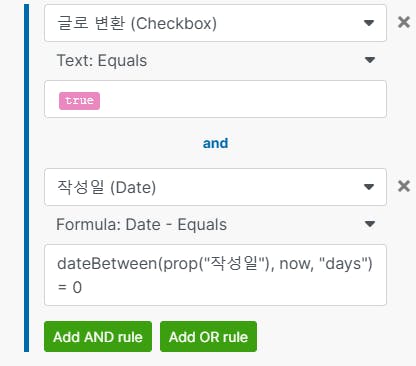Select the pink true value tag
Image resolution: width=416 pixels, height=366 pixels.
pyautogui.click(x=79, y=101)
